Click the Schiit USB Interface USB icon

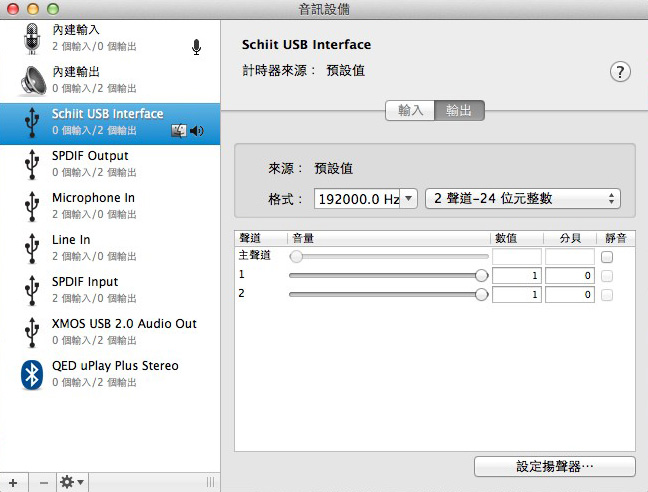click(x=32, y=123)
